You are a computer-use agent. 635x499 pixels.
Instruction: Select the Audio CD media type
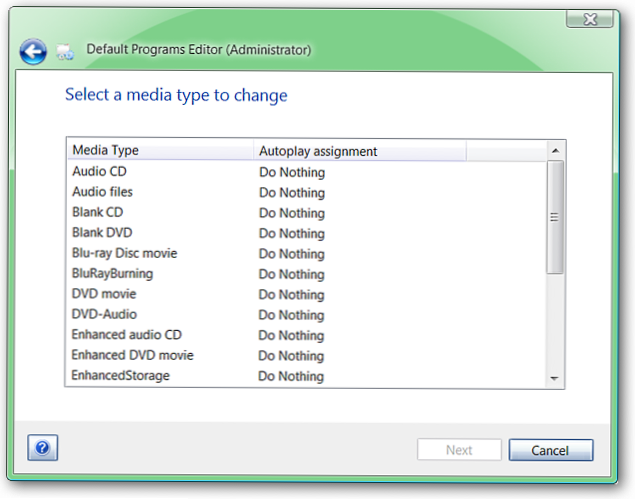(x=307, y=172)
